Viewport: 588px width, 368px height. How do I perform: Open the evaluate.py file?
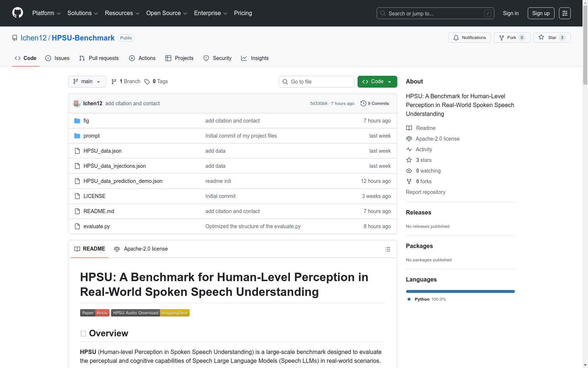click(x=97, y=226)
